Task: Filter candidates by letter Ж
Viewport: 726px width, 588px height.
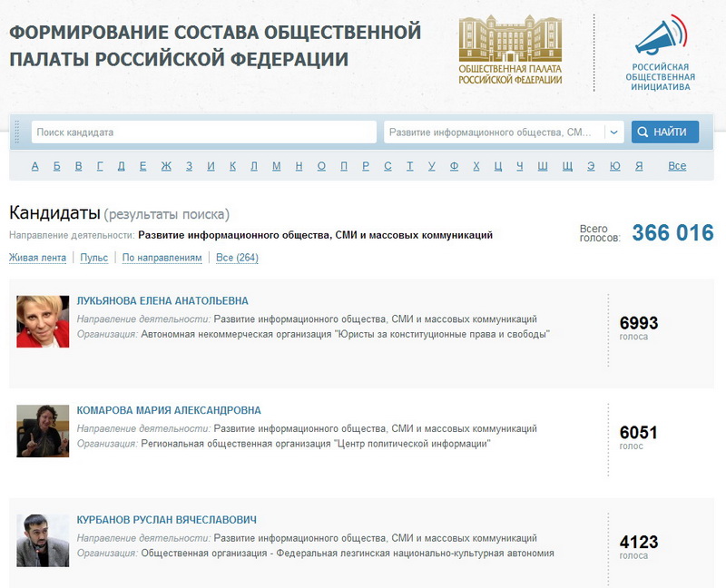Action: click(x=166, y=166)
